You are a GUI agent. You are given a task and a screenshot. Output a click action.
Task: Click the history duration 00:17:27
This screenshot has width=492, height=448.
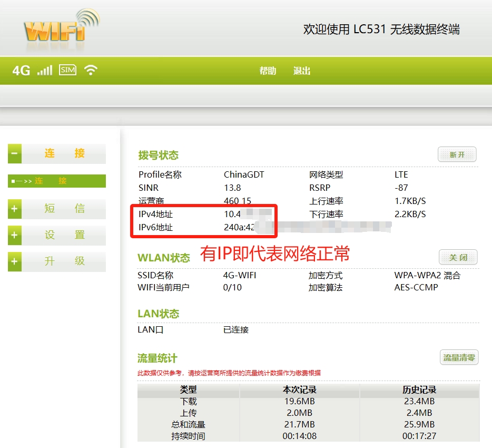419,436
